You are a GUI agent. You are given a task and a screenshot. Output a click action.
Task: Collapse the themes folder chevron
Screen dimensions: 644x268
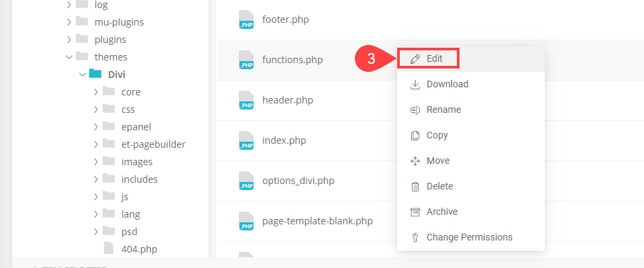(69, 56)
